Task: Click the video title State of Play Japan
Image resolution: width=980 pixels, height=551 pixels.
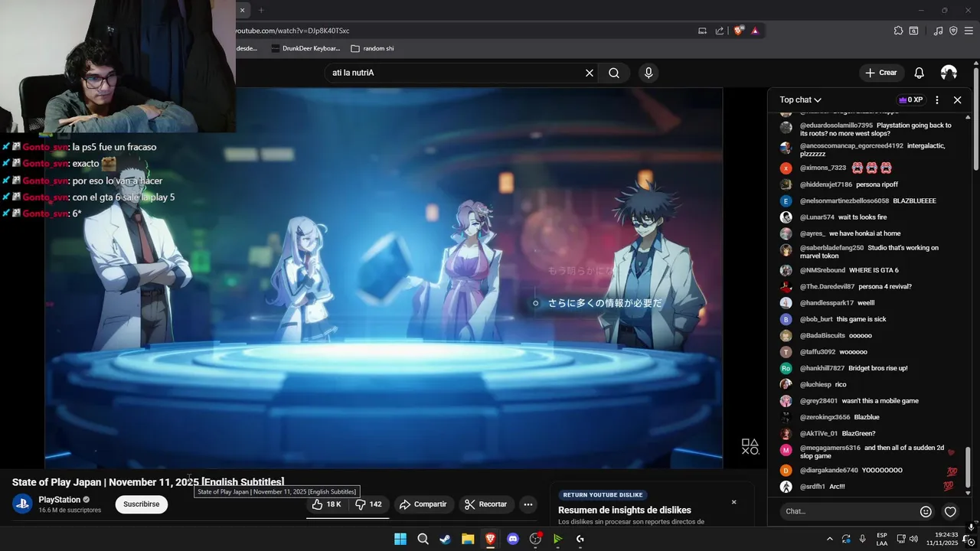Action: (x=148, y=482)
